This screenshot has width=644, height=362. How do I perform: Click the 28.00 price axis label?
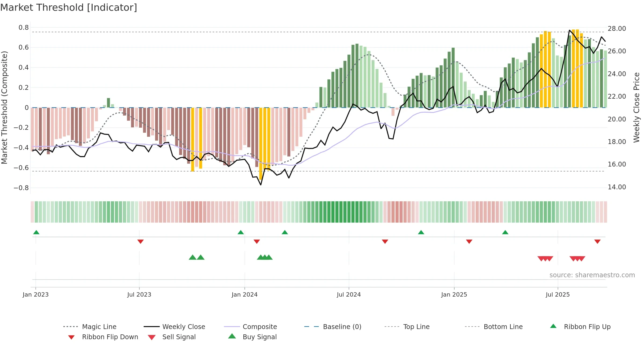[617, 29]
